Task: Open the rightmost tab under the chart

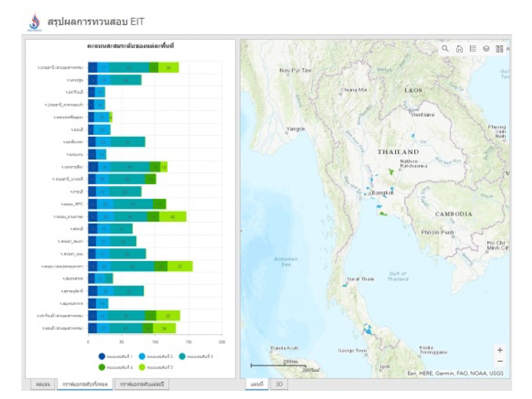Action: (141, 384)
